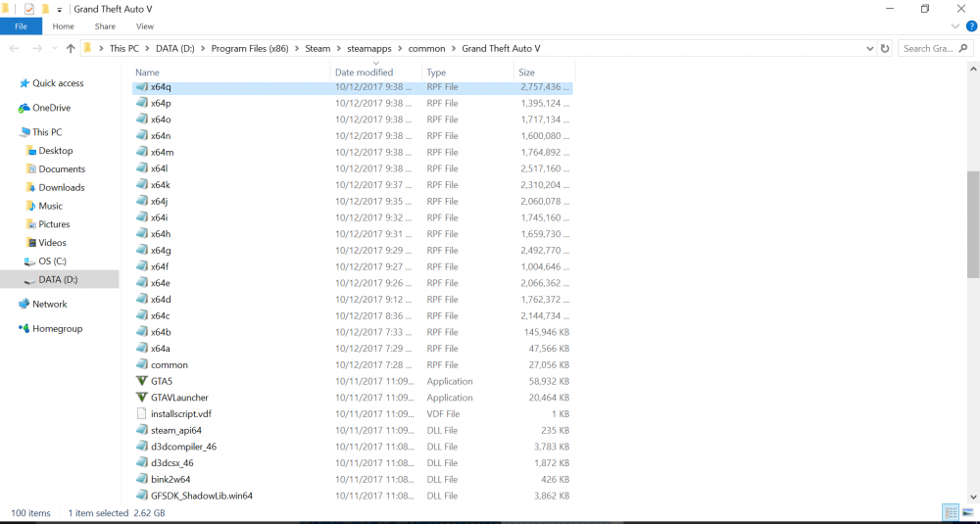The width and height of the screenshot is (980, 524).
Task: Open the Documents icon in sidebar
Action: click(31, 168)
